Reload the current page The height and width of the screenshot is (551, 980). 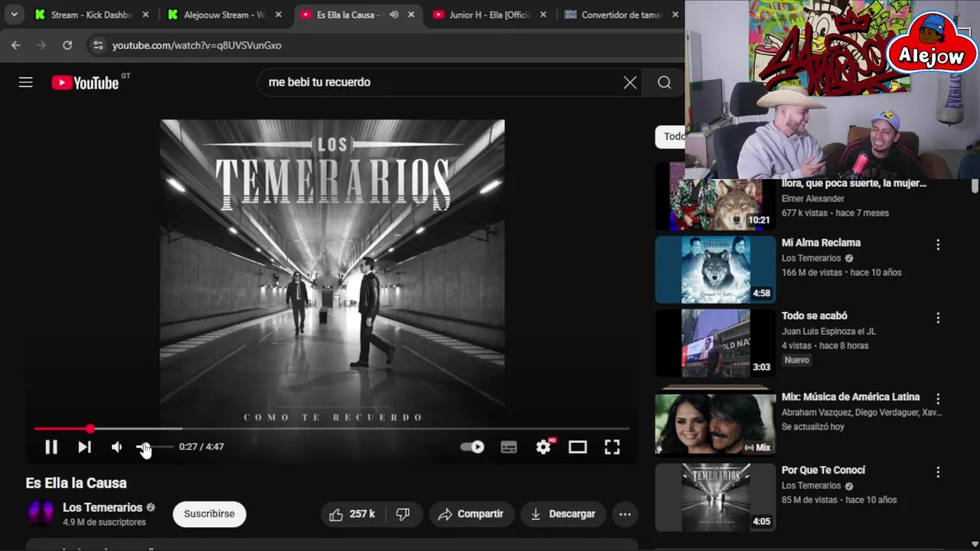tap(67, 45)
